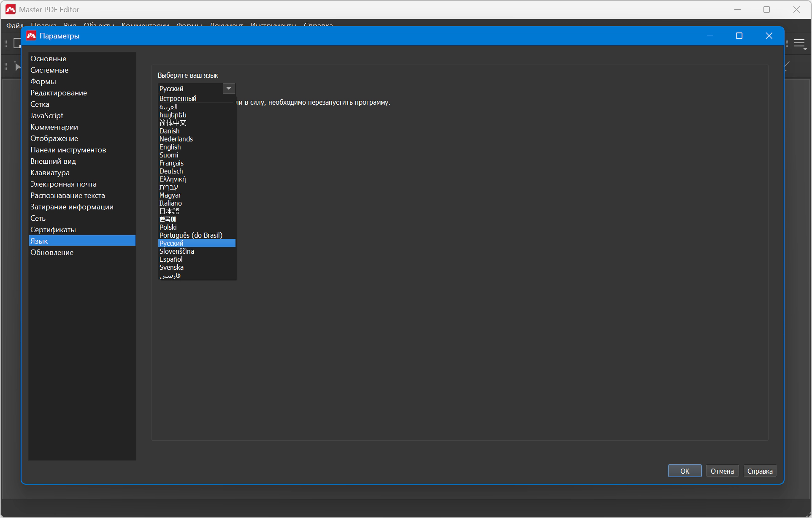Pick Magyar in the language list
Screen dimensions: 812x518
pyautogui.click(x=197, y=195)
